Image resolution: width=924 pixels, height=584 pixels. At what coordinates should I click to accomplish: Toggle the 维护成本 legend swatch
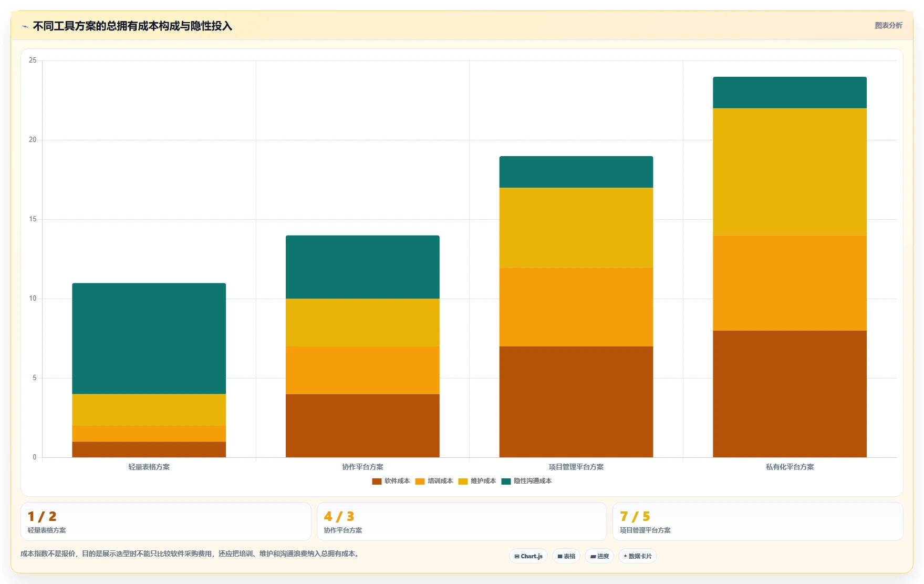(463, 481)
